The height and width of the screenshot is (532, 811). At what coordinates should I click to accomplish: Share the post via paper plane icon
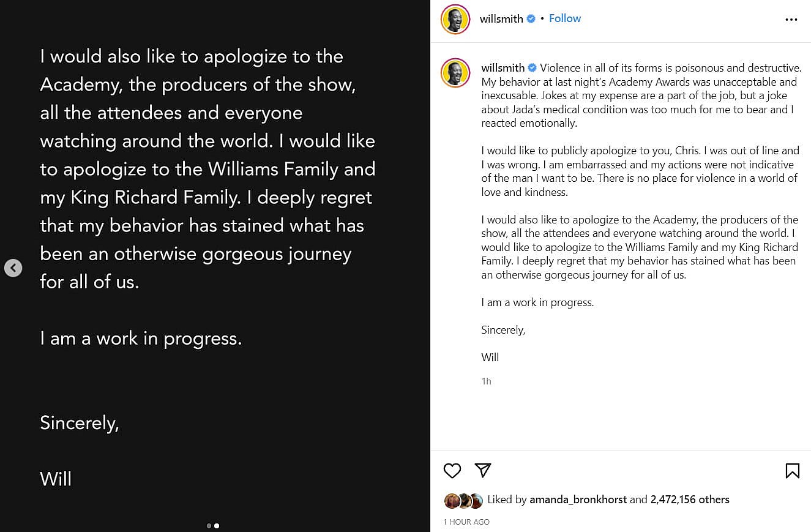[483, 470]
